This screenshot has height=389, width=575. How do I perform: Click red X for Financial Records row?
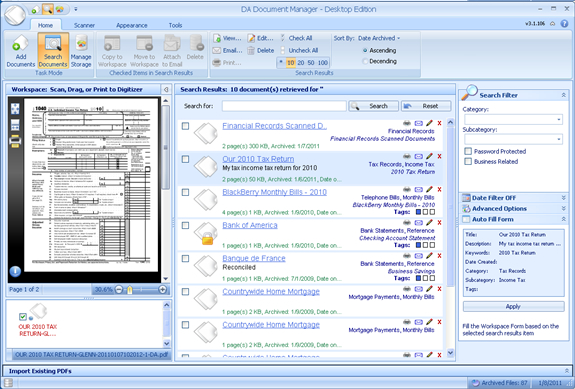tap(439, 123)
